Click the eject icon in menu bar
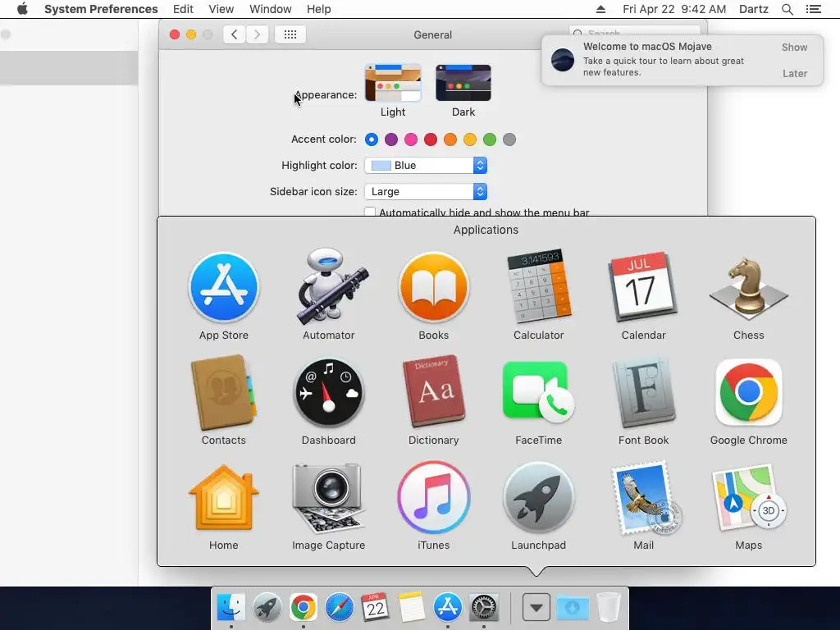 click(x=600, y=9)
